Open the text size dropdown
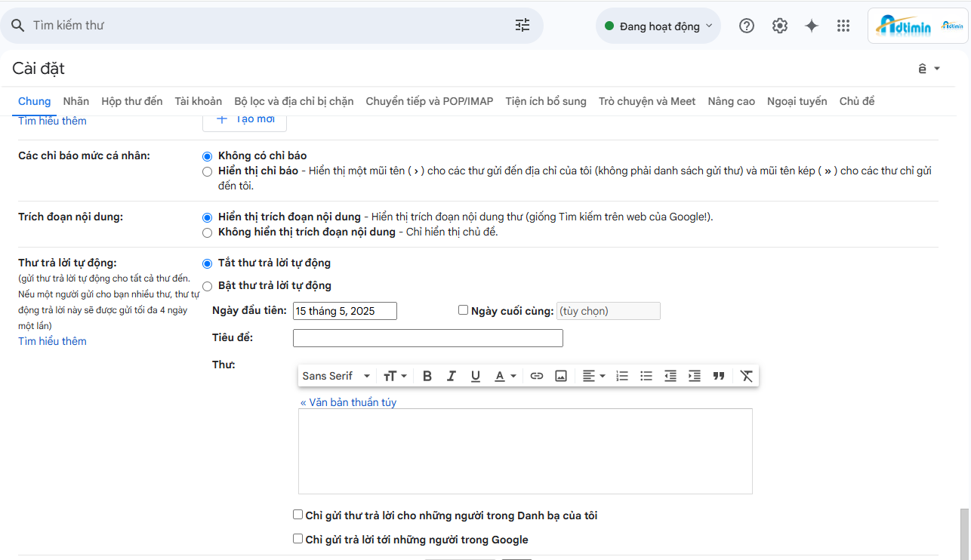This screenshot has width=971, height=560. [x=395, y=376]
